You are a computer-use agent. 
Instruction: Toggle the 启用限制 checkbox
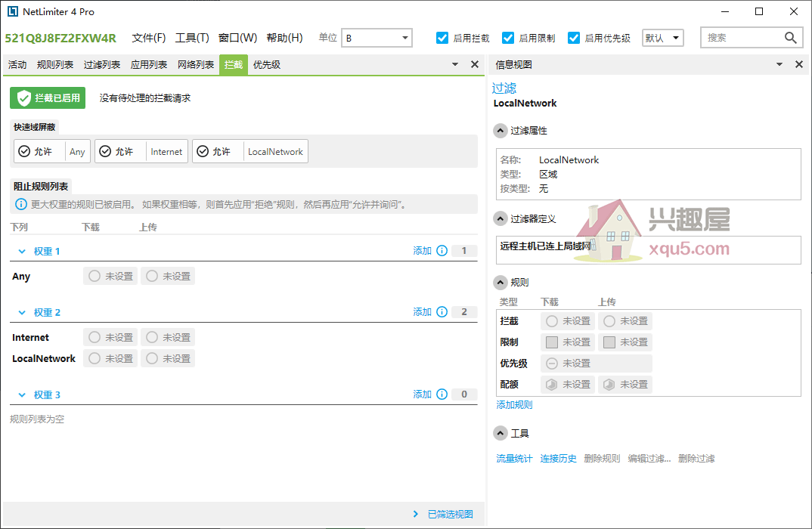pyautogui.click(x=508, y=38)
